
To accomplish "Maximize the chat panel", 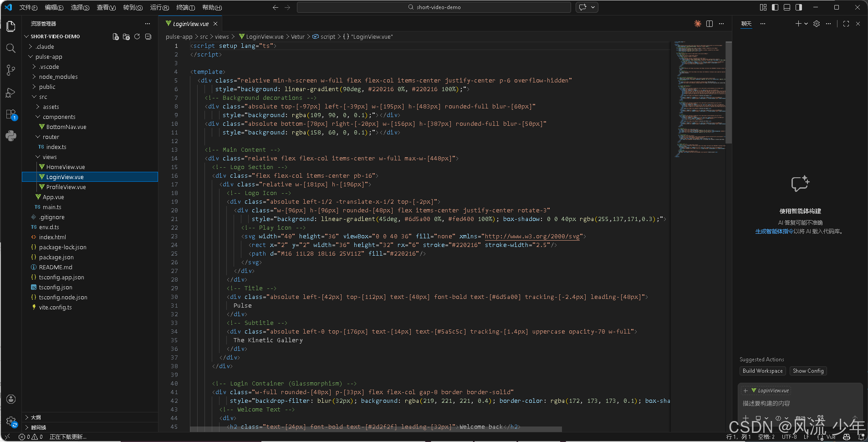I will pos(846,24).
